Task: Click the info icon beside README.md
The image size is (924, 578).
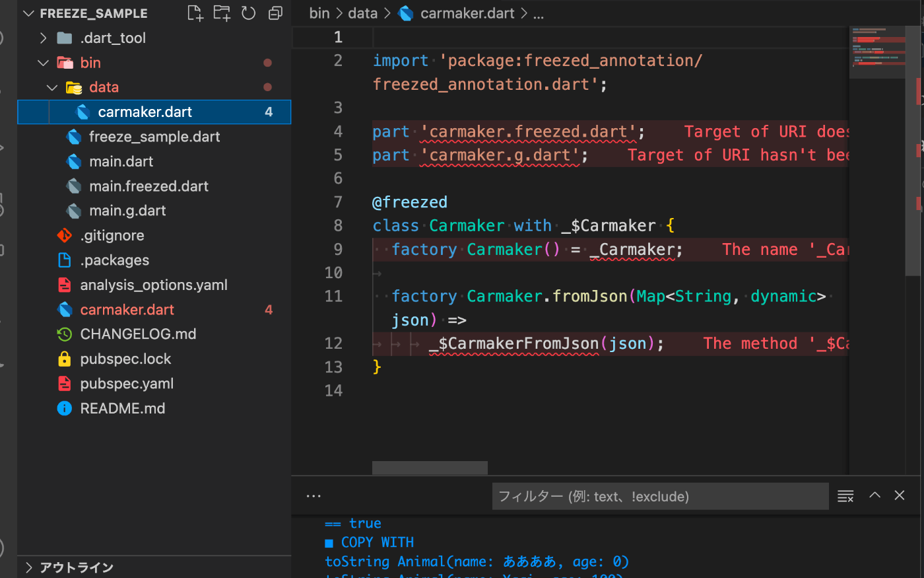Action: 65,409
